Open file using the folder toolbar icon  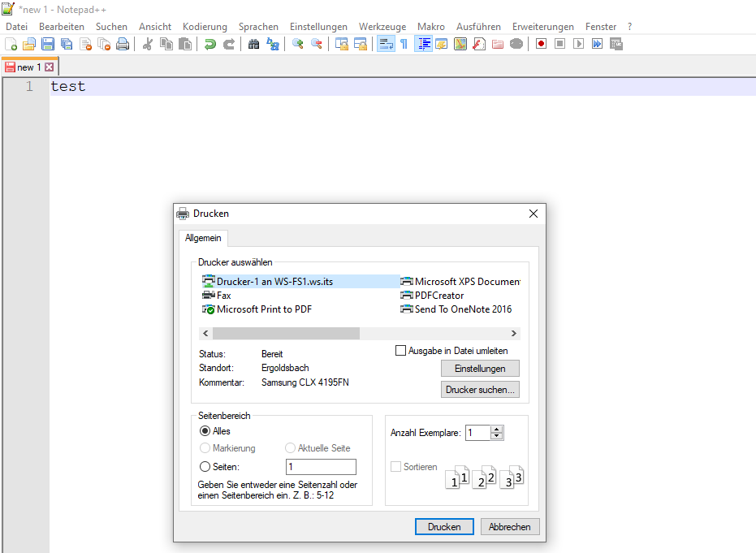[29, 45]
